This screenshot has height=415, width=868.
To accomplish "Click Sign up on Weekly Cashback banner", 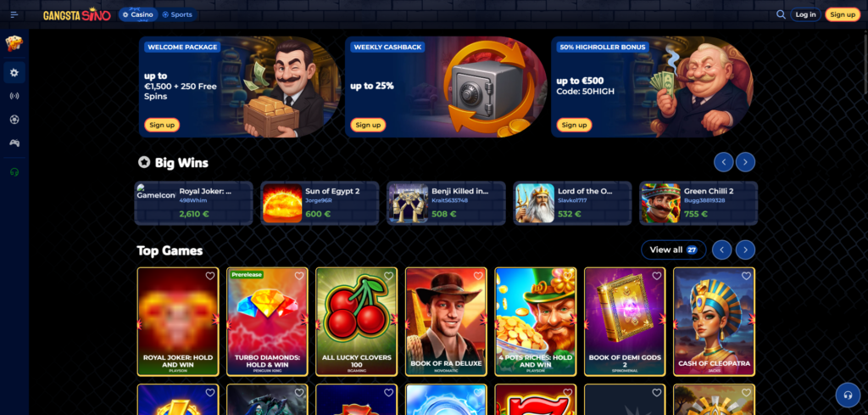I will pos(368,125).
